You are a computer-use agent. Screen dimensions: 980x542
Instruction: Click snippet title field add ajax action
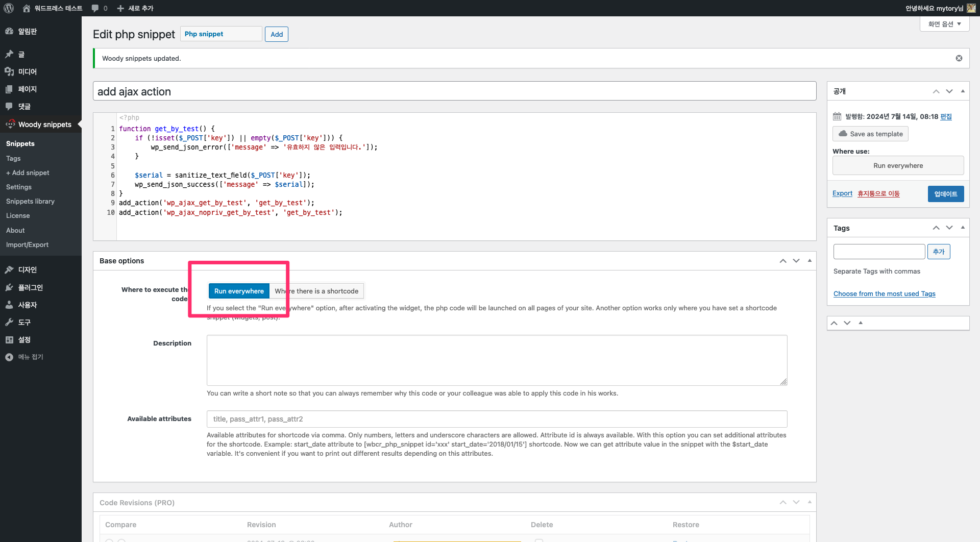(x=454, y=91)
